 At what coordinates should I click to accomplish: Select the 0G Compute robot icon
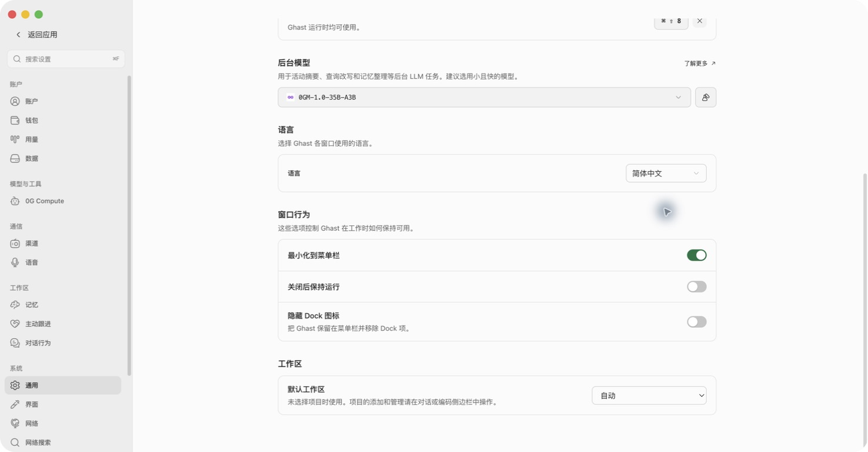pyautogui.click(x=15, y=201)
